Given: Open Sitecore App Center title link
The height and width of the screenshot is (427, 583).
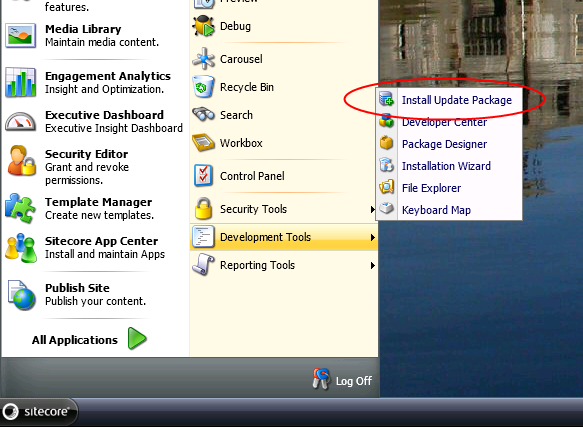Looking at the screenshot, I should [x=101, y=241].
